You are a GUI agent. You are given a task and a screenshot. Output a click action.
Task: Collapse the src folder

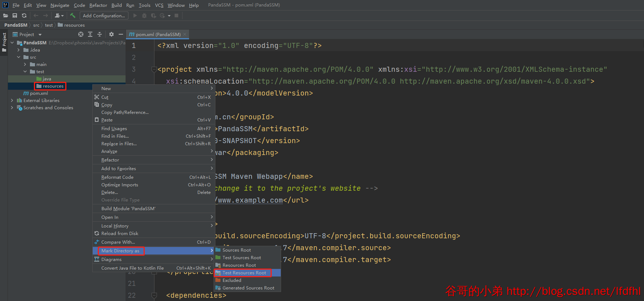coord(18,57)
